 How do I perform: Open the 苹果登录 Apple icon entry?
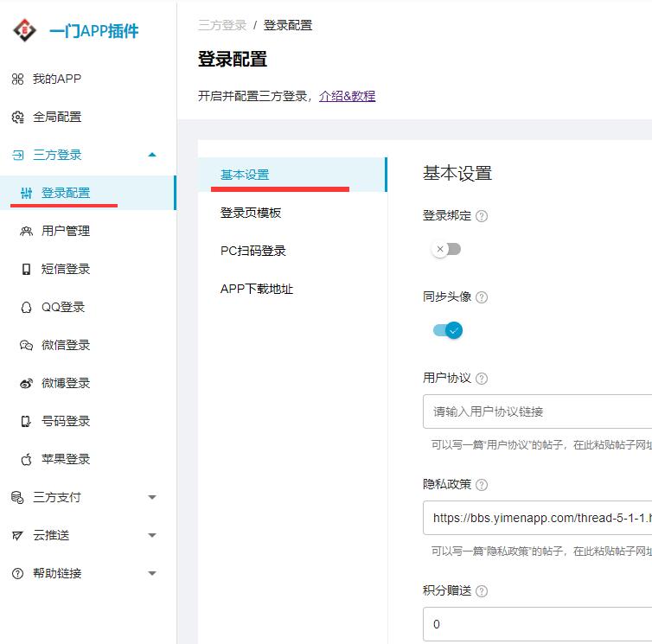tap(26, 459)
